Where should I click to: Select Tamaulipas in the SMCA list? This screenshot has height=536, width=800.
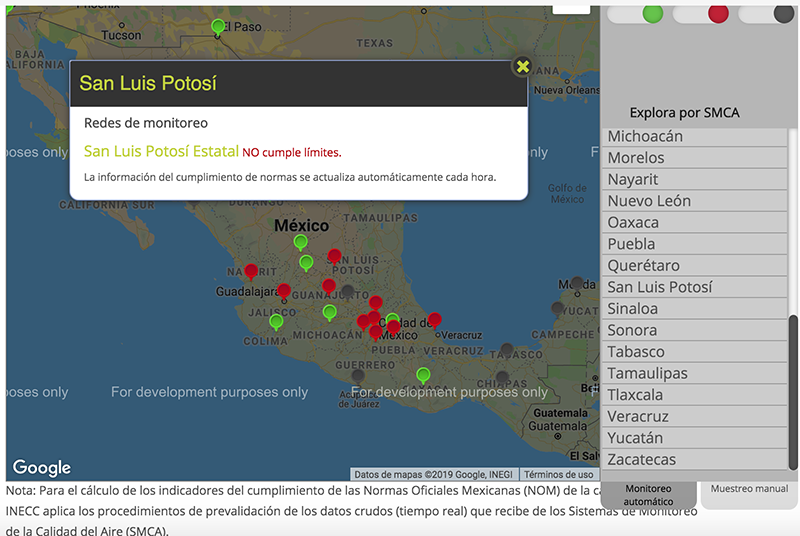(x=694, y=373)
